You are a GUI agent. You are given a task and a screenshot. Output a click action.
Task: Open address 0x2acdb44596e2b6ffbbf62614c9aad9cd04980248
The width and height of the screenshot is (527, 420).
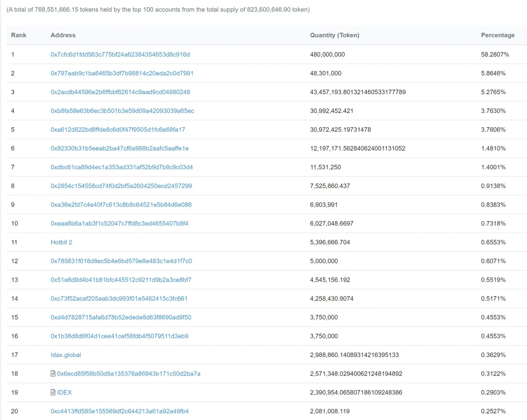120,92
